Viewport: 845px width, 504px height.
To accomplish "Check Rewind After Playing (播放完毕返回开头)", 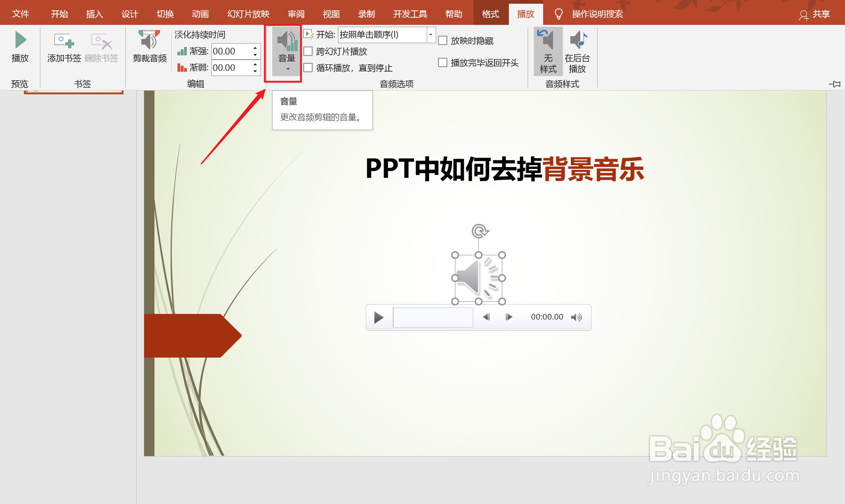I will tap(443, 62).
